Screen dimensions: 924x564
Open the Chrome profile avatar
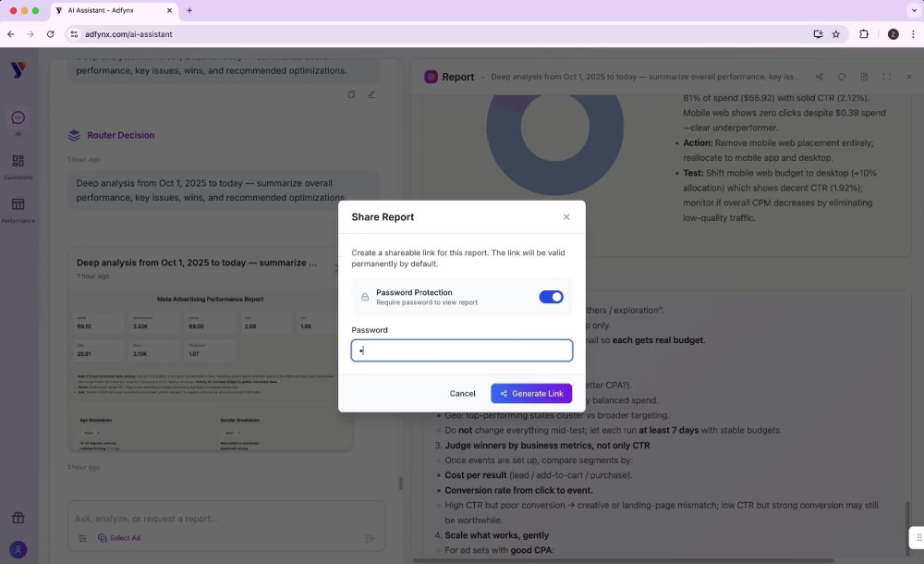[x=893, y=34]
